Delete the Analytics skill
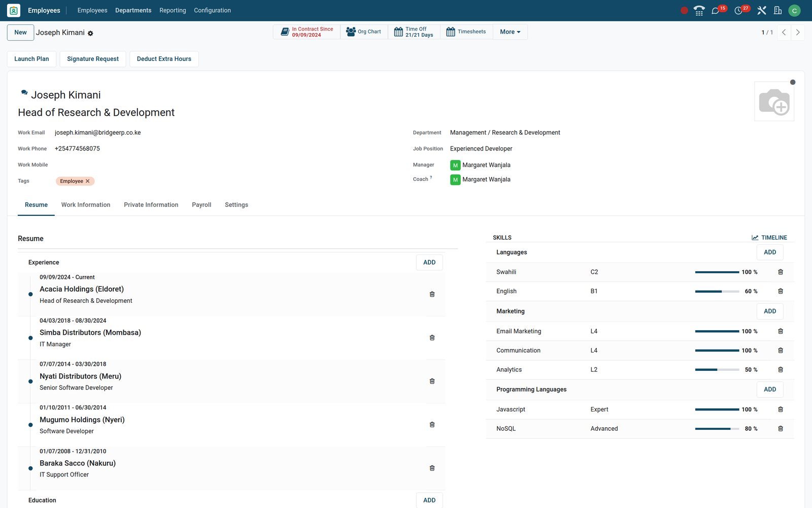This screenshot has height=508, width=812. (781, 370)
